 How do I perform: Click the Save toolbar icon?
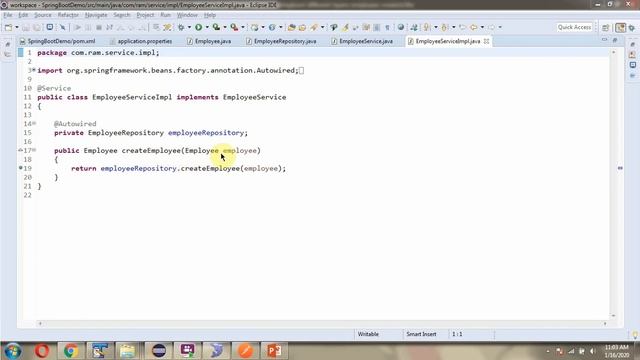tap(26, 27)
